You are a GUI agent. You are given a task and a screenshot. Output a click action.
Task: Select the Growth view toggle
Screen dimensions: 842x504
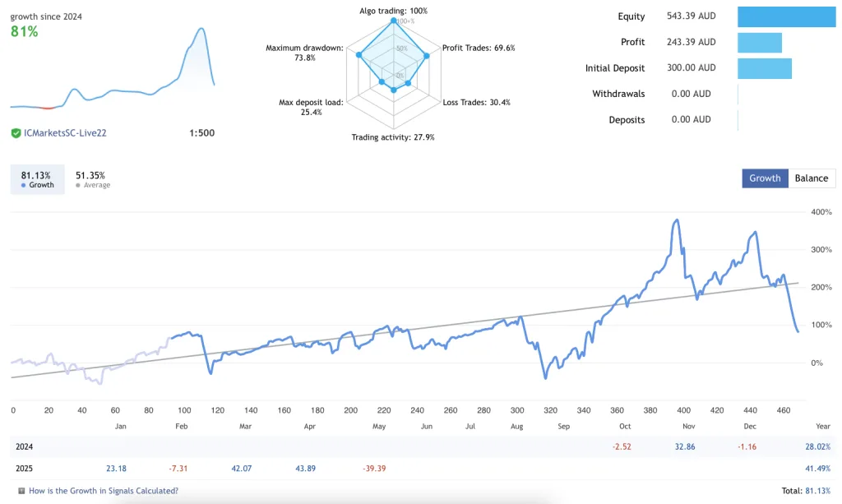coord(765,178)
